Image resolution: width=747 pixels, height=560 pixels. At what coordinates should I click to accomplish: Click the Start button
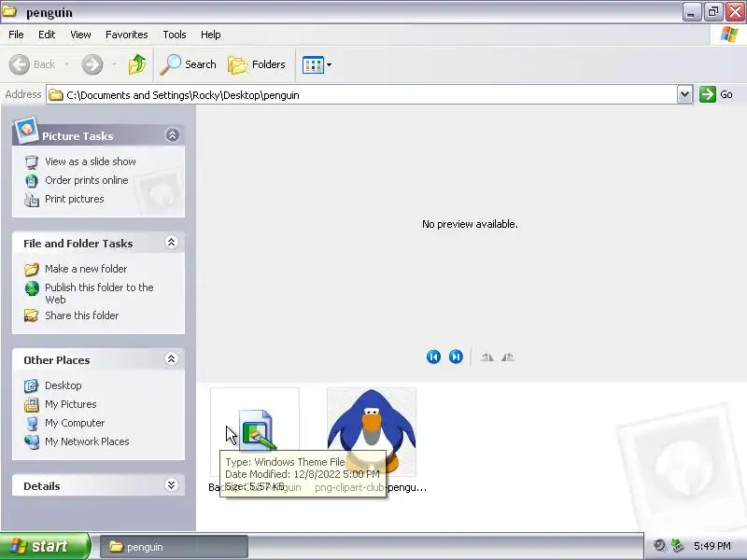(x=44, y=546)
